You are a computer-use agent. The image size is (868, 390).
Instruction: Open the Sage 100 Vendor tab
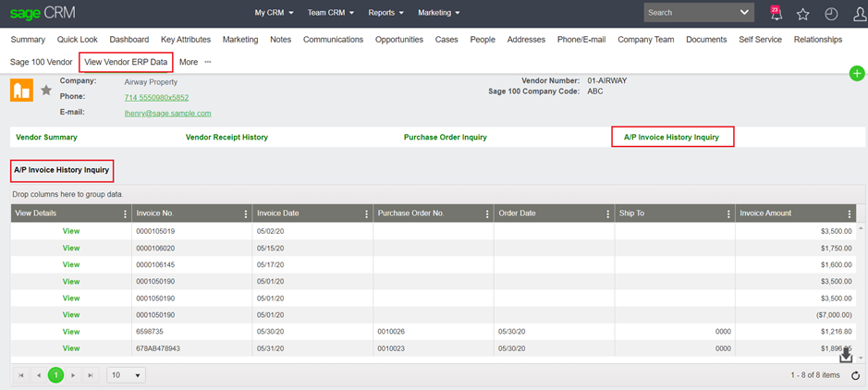(x=41, y=62)
